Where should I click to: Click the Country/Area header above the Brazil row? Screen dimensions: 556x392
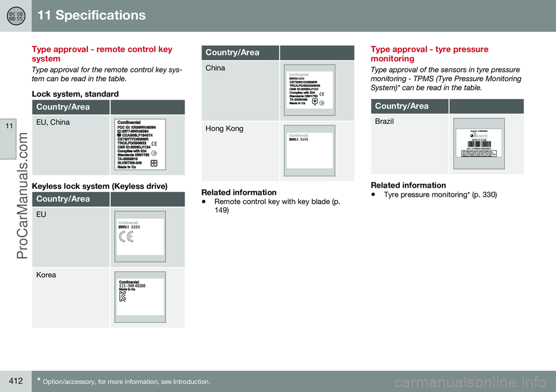[x=409, y=107]
